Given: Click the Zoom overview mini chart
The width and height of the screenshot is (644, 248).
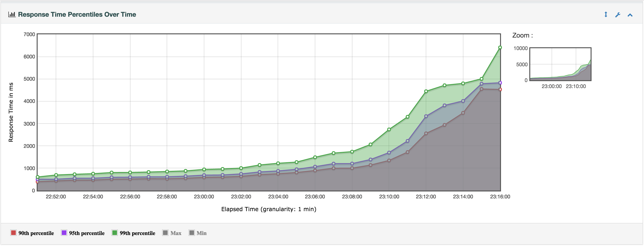Looking at the screenshot, I should click(560, 64).
